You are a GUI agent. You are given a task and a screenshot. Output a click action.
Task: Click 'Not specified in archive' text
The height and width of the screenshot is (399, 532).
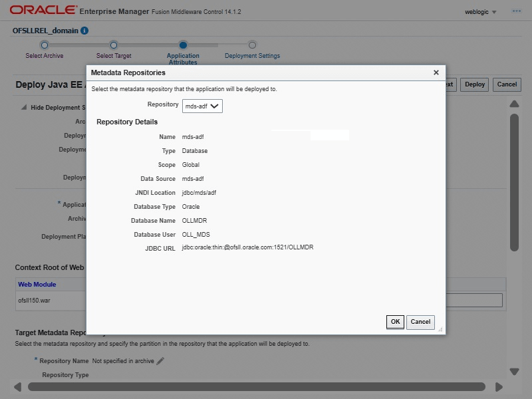pos(123,361)
